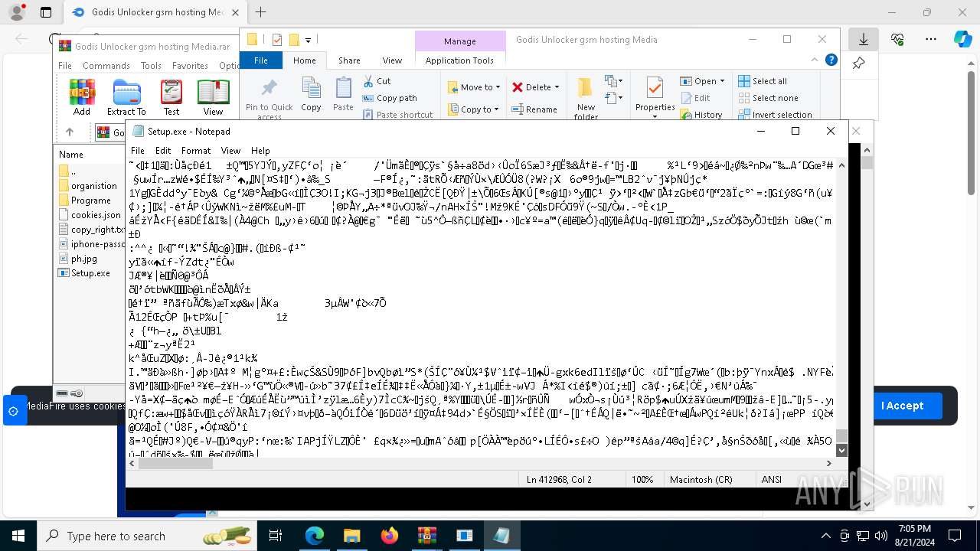Image resolution: width=980 pixels, height=551 pixels.
Task: Click the I Accept cookies button
Action: coord(903,406)
